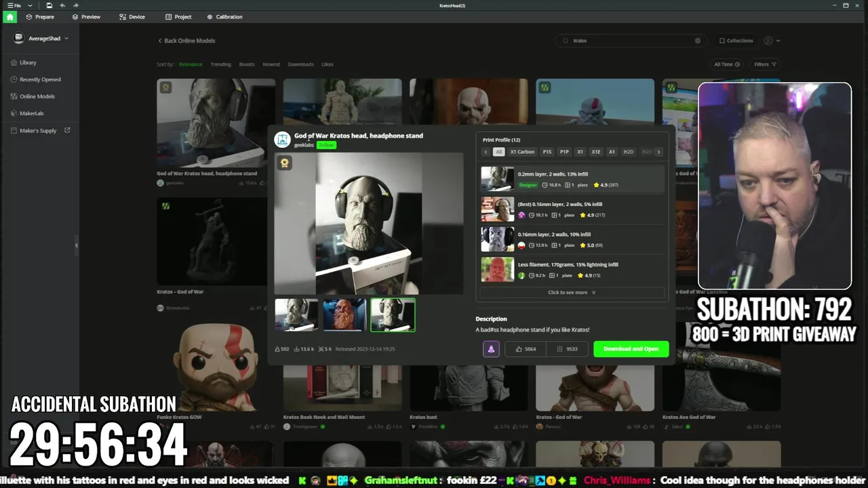Sort results by Likes
This screenshot has width=868, height=488.
point(328,64)
